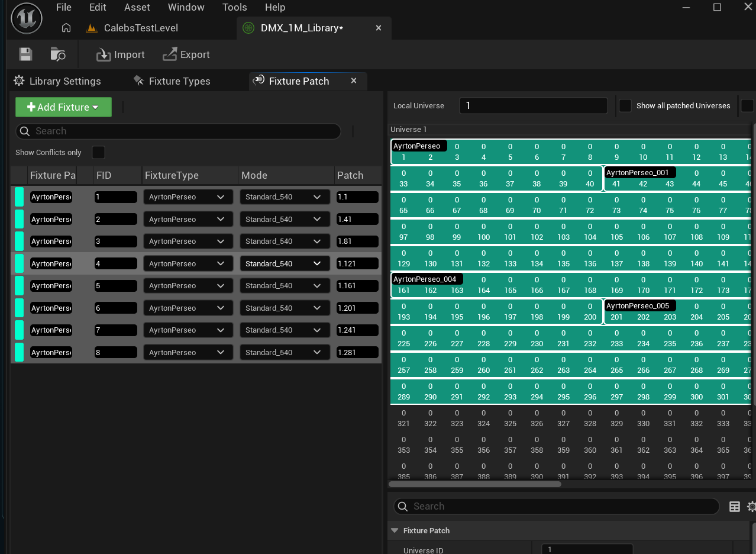The width and height of the screenshot is (756, 554).
Task: Open FixtureType dropdown for FID 1
Action: [x=188, y=197]
